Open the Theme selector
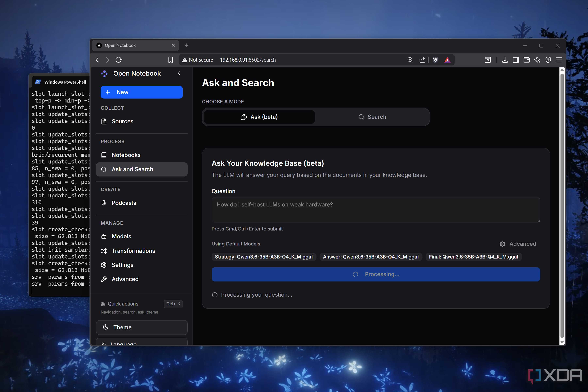 [x=141, y=327]
